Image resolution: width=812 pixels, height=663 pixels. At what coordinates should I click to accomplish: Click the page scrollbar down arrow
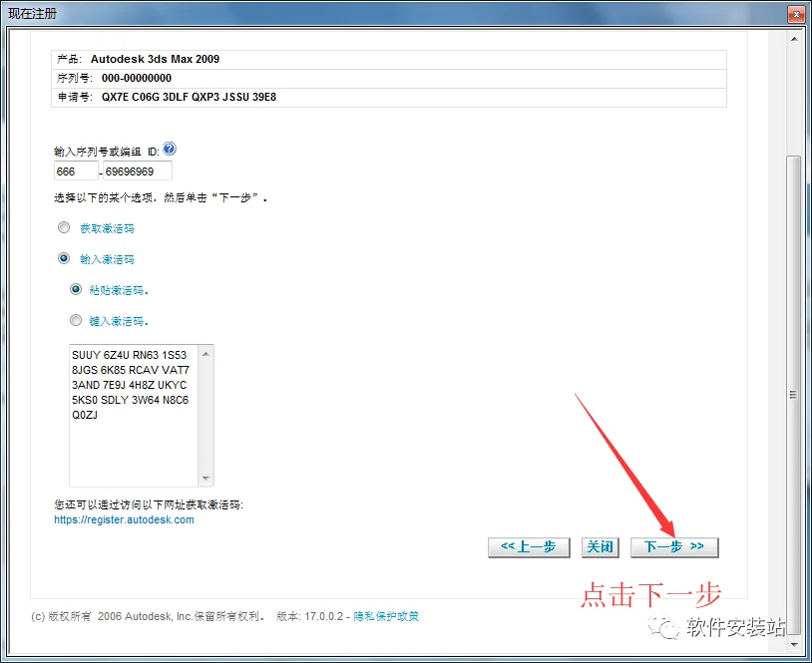coord(794,645)
